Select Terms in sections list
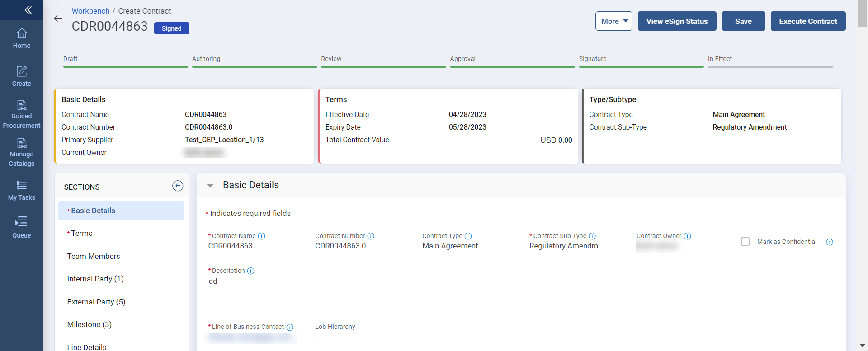868x351 pixels. click(x=81, y=234)
